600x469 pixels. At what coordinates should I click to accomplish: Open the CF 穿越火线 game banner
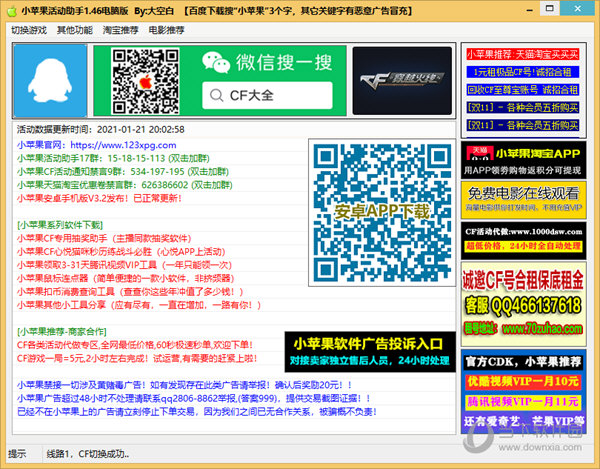click(402, 81)
